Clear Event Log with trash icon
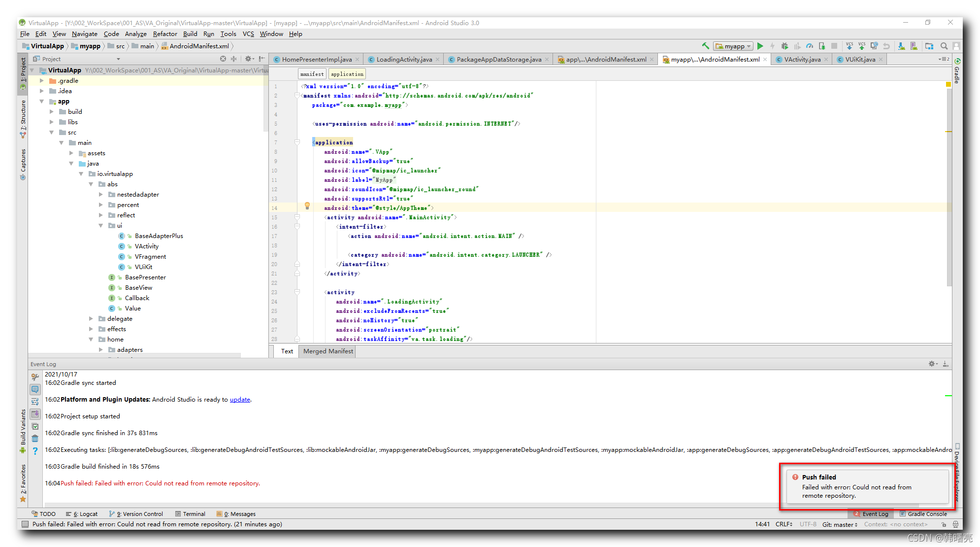The image size is (980, 547). (x=35, y=438)
